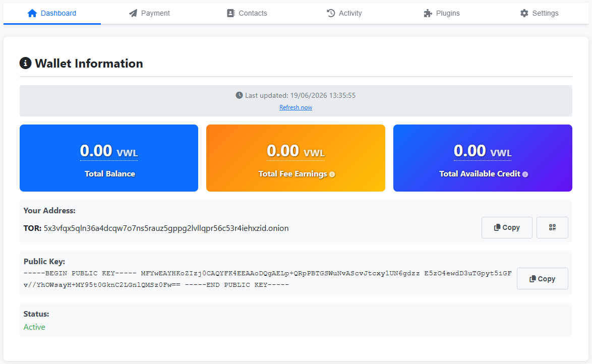Click the Refresh now link
592x364 pixels.
[295, 107]
